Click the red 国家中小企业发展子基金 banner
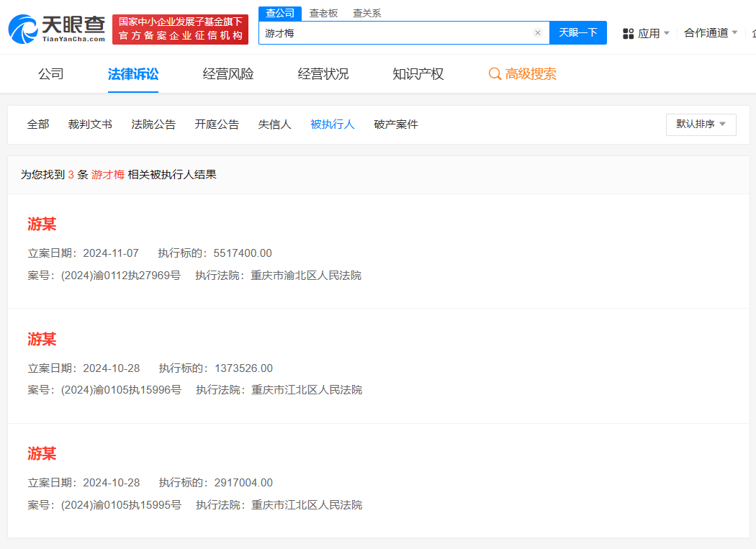 (180, 29)
